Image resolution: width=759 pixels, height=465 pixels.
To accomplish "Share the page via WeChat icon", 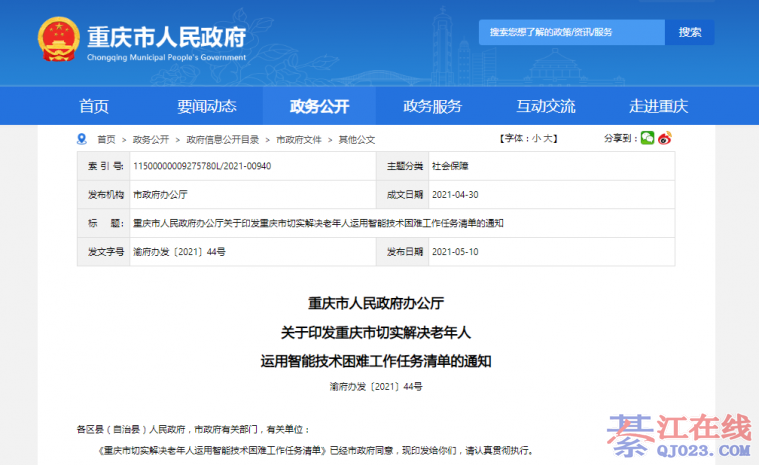I will click(x=647, y=138).
